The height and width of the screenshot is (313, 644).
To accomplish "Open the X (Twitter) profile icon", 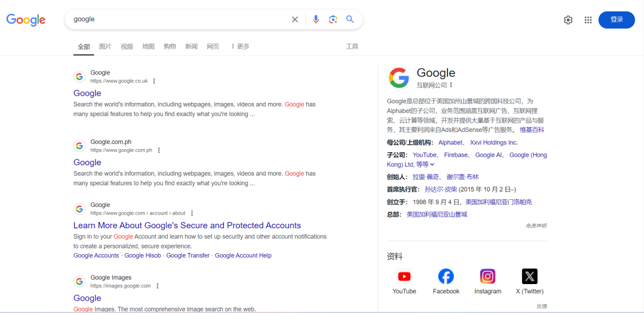I will [x=530, y=276].
